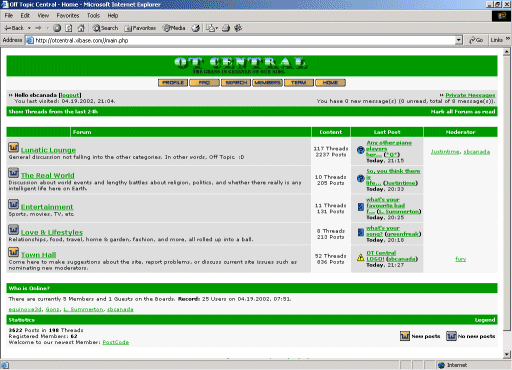Click Mark all Forum as read
This screenshot has width=512, height=370.
pos(463,112)
